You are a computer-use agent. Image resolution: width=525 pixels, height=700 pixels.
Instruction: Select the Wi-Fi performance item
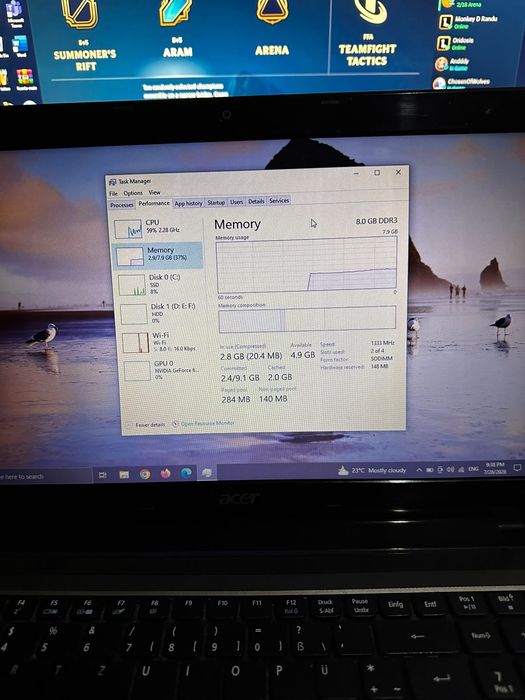coord(162,342)
